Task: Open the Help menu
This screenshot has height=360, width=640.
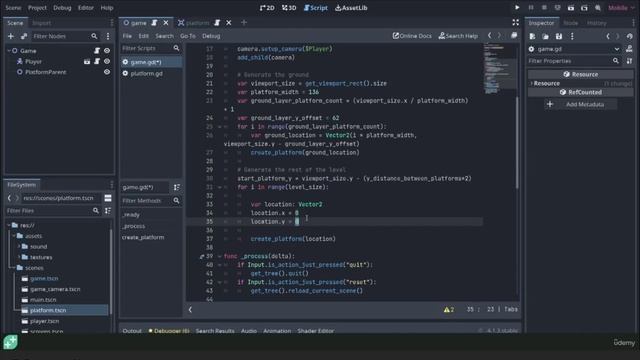Action: click(107, 8)
